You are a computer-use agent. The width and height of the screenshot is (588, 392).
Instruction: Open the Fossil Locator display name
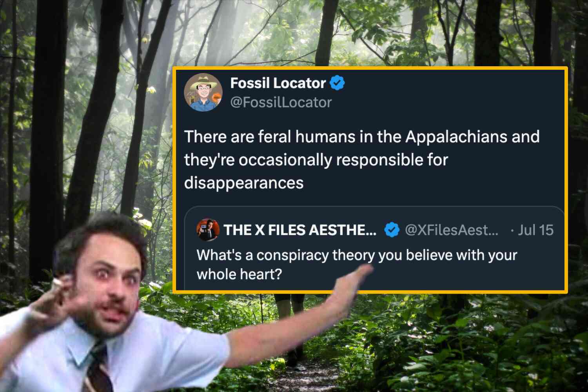coord(278,83)
